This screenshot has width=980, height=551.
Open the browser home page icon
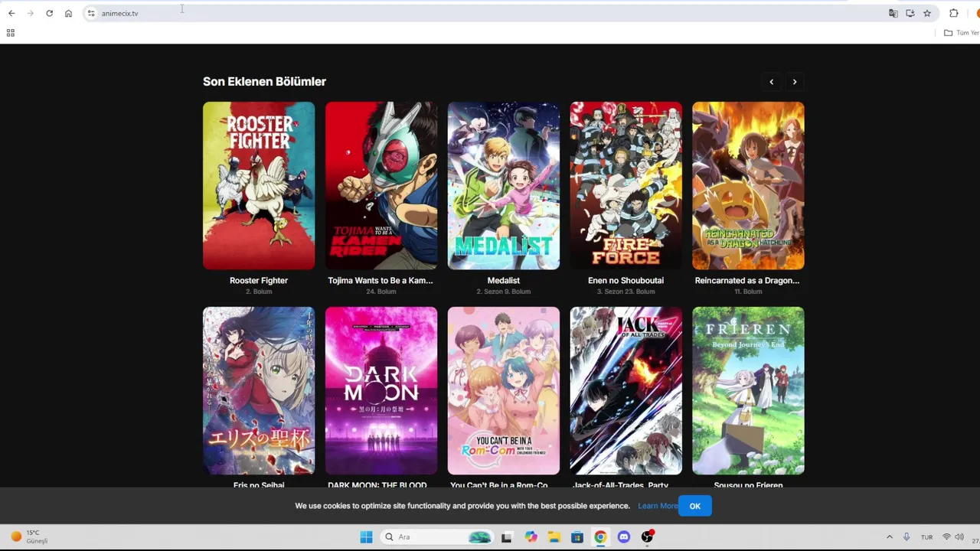pos(68,13)
